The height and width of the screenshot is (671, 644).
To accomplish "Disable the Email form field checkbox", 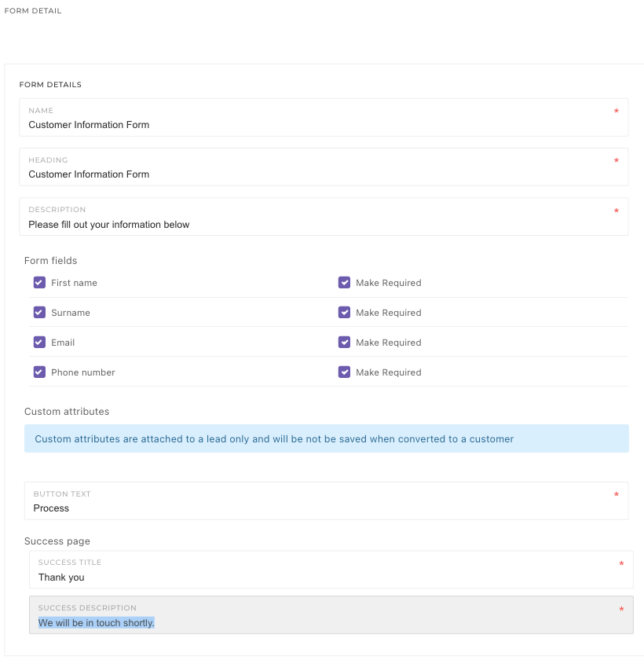I will [39, 343].
